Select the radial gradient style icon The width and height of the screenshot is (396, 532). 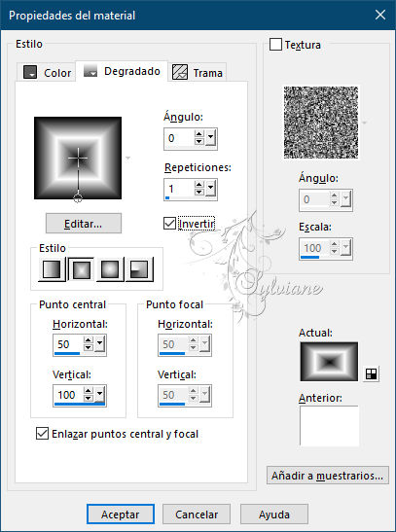[x=139, y=269]
